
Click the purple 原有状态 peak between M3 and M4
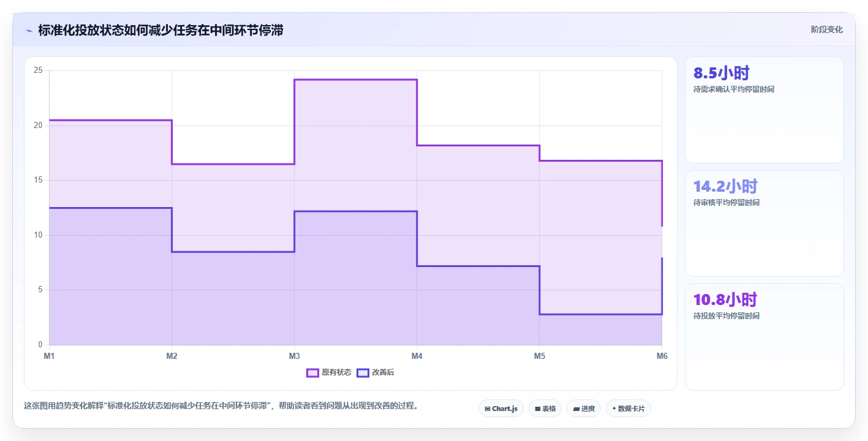click(356, 80)
